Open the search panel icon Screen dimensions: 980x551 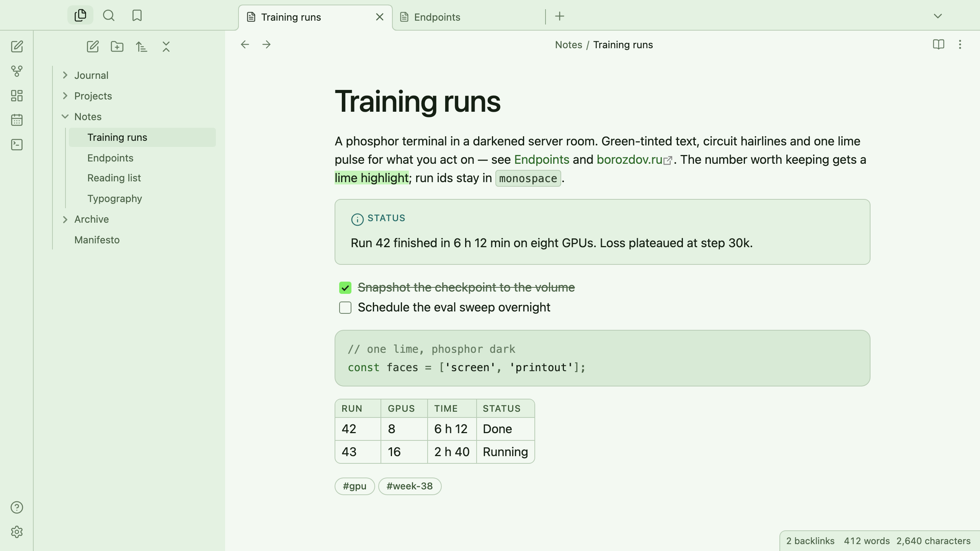(x=109, y=15)
